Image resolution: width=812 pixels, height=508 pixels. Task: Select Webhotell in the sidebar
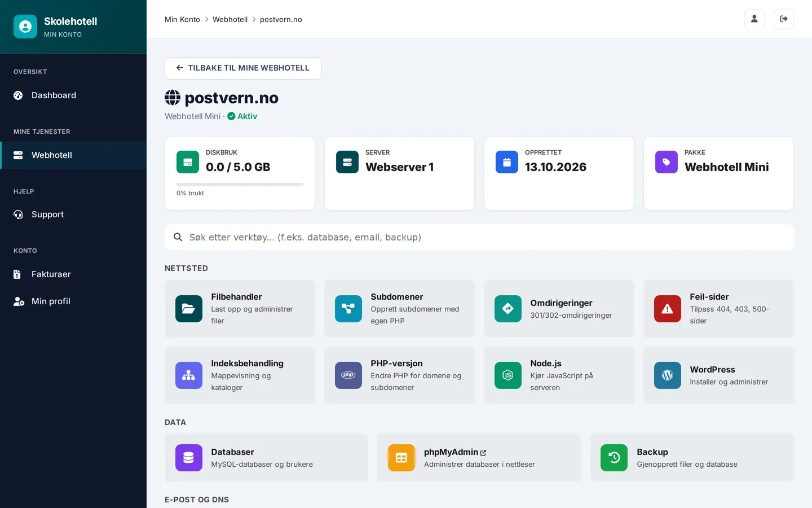point(73,155)
